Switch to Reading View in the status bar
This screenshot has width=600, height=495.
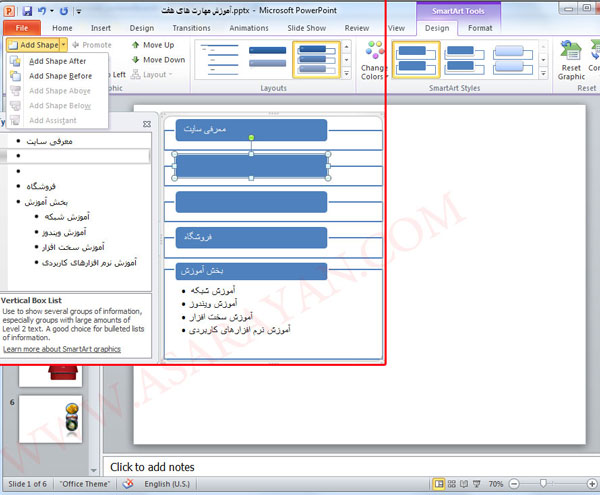464,484
